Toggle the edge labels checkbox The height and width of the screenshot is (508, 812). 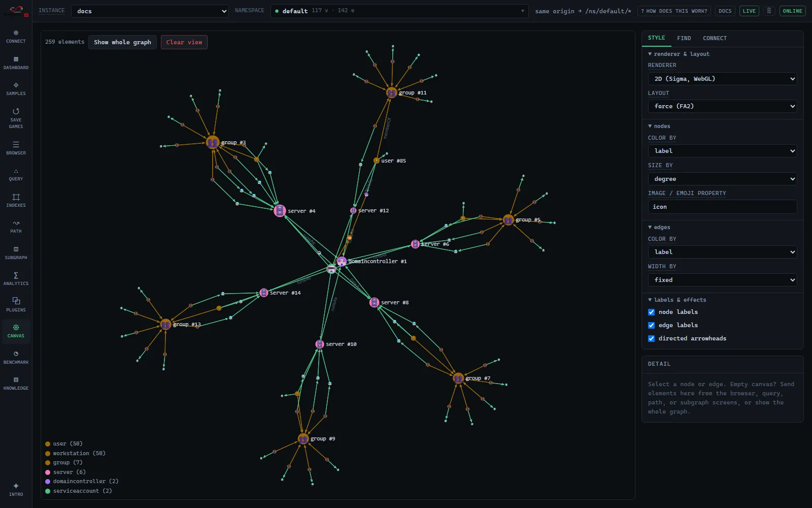click(x=651, y=325)
